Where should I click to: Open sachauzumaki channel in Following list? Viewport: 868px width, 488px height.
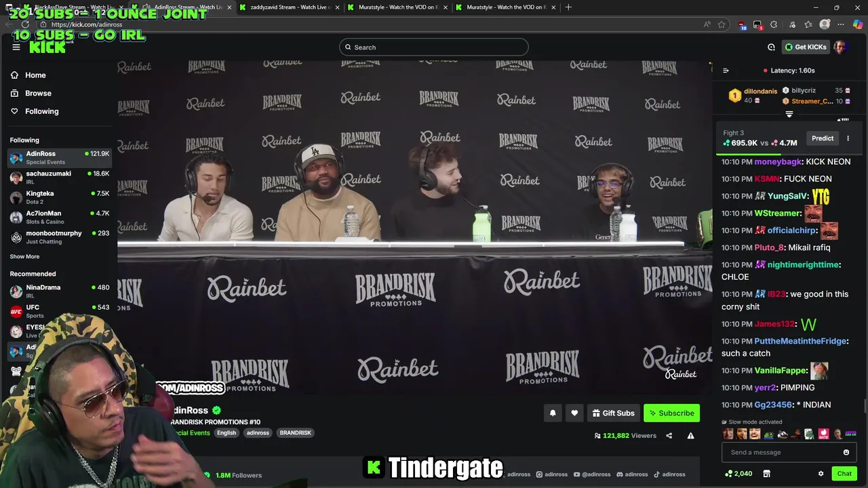(x=60, y=177)
